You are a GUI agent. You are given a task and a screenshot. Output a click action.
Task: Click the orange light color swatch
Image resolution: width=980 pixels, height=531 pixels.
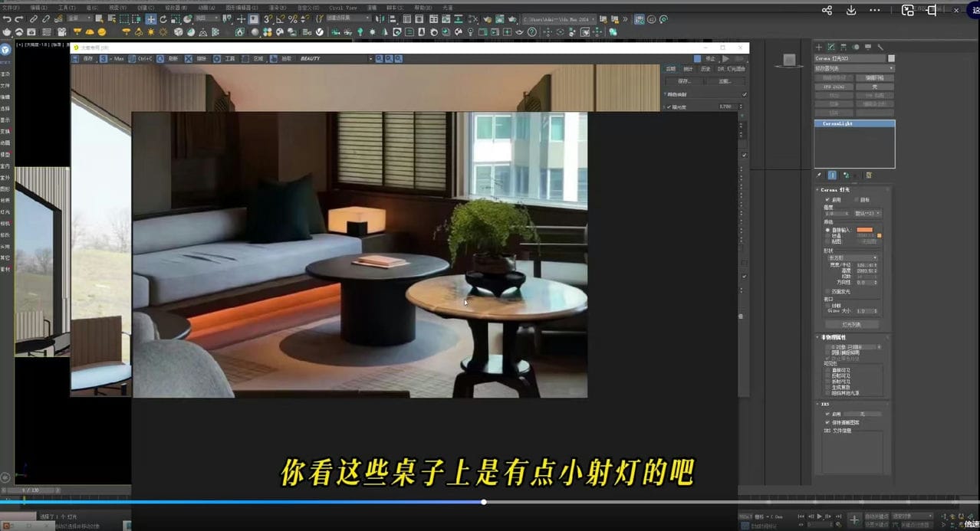[865, 229]
